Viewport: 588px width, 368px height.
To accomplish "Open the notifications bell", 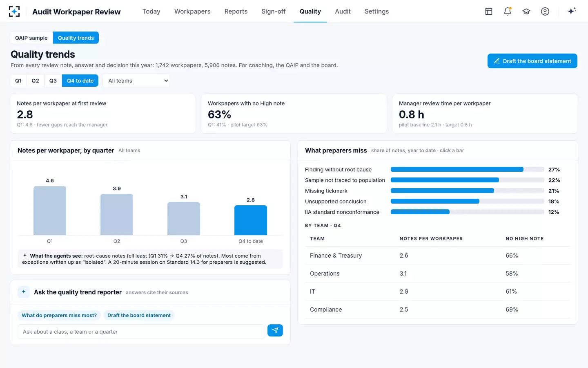I will 508,11.
